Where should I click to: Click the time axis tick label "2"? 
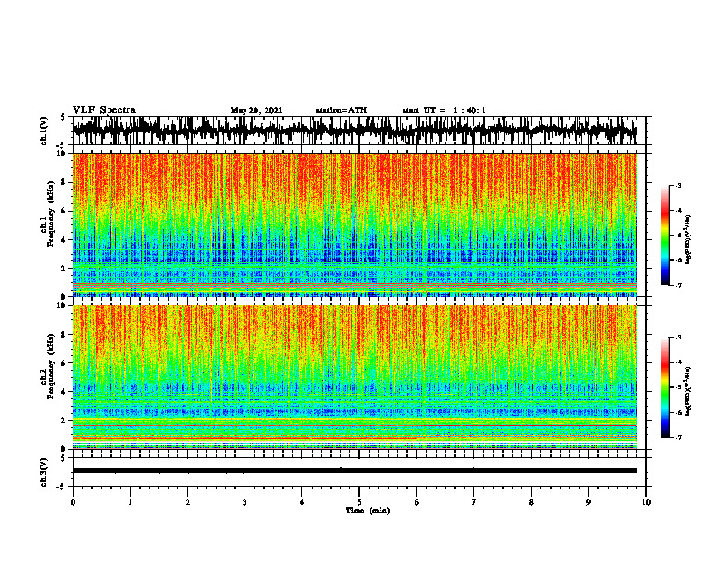pos(188,502)
